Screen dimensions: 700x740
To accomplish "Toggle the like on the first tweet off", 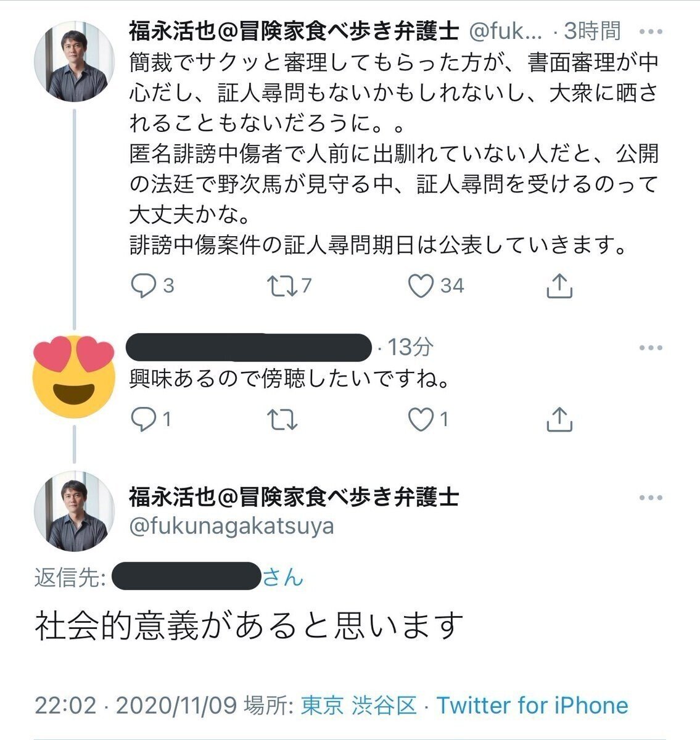I will click(420, 285).
